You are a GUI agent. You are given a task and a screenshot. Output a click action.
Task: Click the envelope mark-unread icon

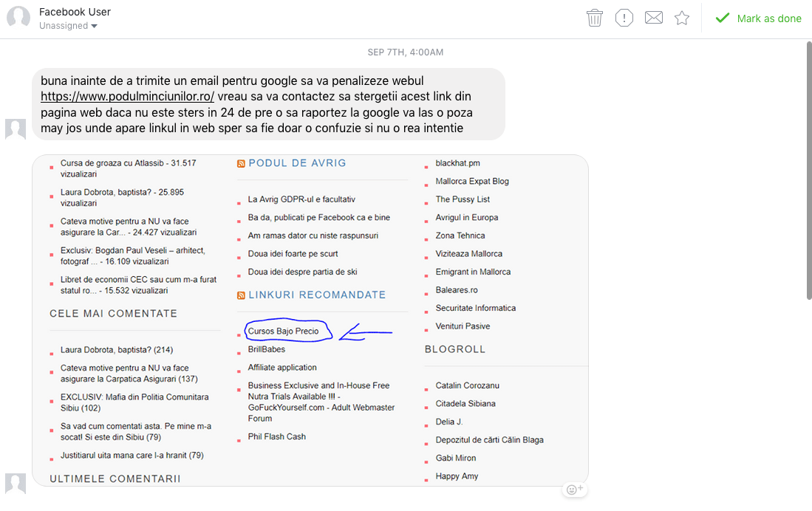click(654, 18)
